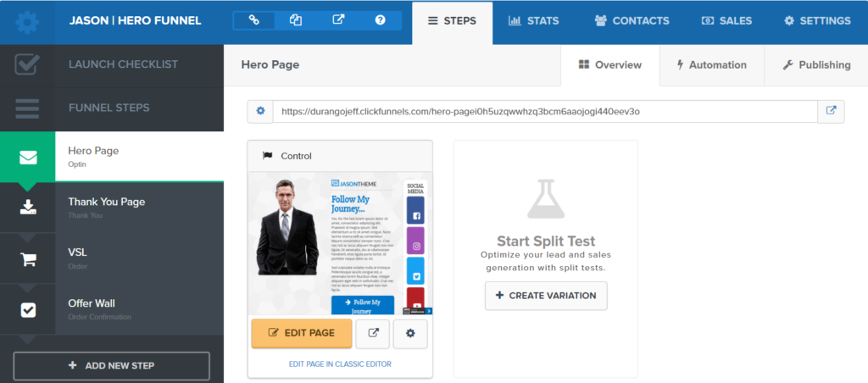The width and height of the screenshot is (868, 383).
Task: Click the Create Variation button
Action: click(546, 296)
